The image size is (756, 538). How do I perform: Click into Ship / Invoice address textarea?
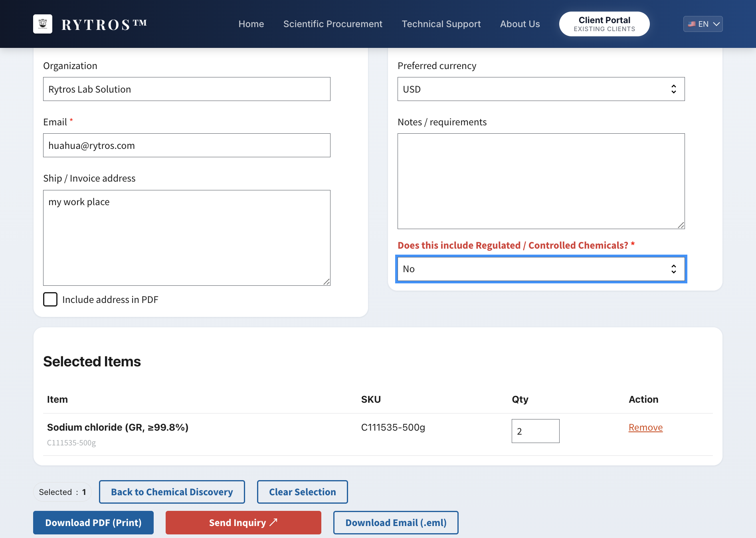coord(187,238)
